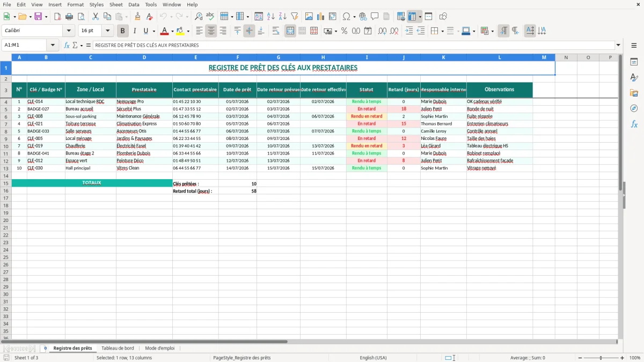The width and height of the screenshot is (644, 362).
Task: Click the column L header
Action: [x=500, y=57]
